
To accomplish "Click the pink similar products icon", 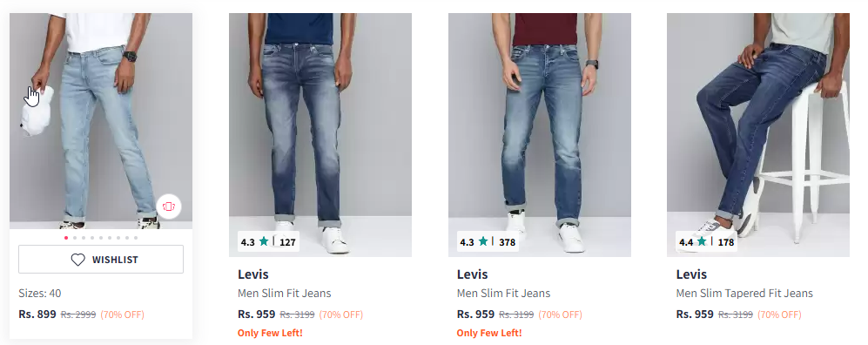I will tap(168, 206).
